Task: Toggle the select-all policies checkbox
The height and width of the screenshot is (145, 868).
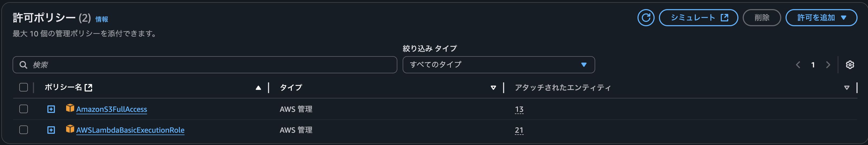Action: 24,87
